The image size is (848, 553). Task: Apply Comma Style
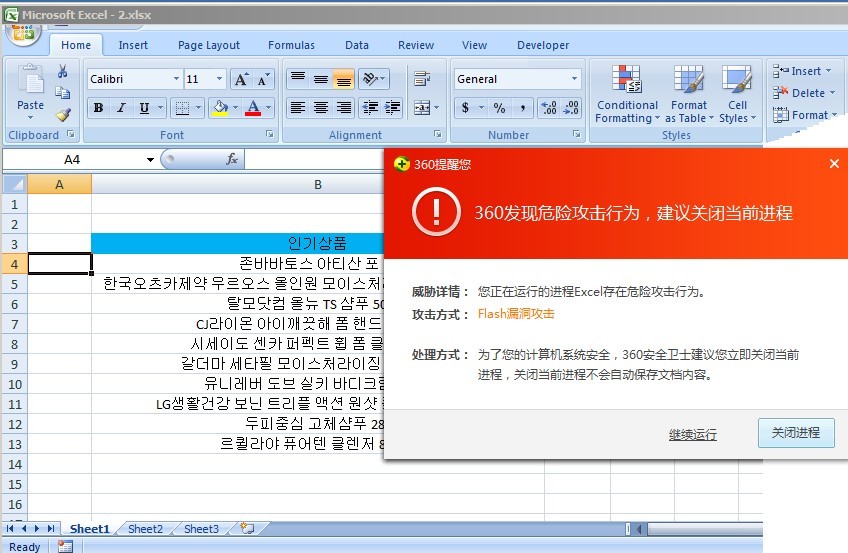[522, 108]
